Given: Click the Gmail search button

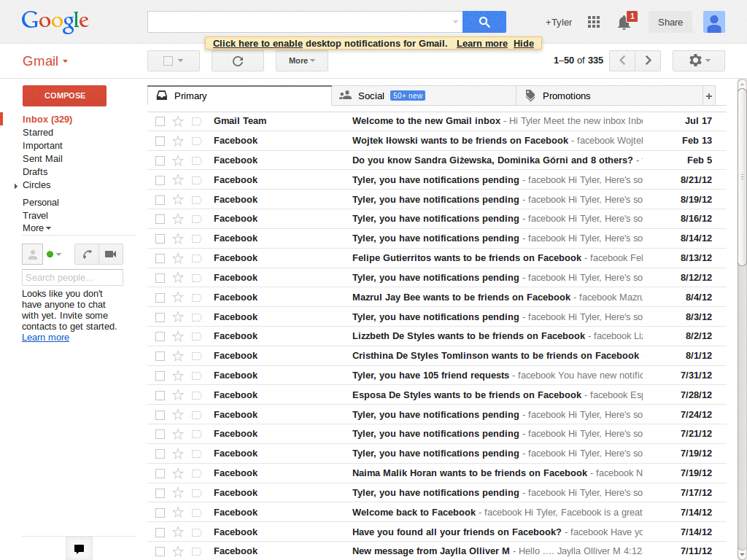Looking at the screenshot, I should 484,22.
